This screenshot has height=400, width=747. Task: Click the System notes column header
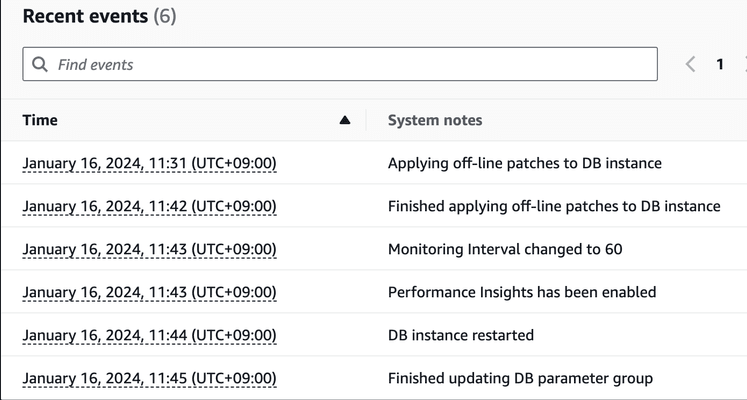coord(435,120)
